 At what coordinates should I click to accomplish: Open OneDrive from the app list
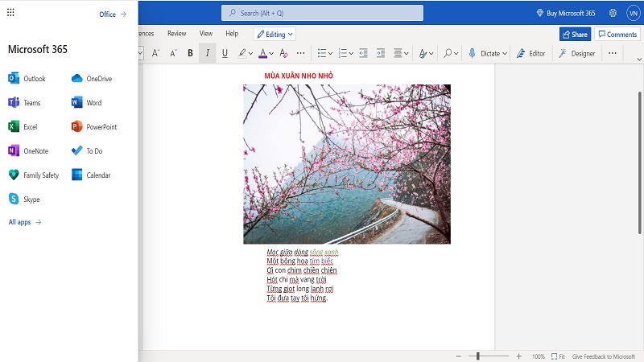pos(91,78)
